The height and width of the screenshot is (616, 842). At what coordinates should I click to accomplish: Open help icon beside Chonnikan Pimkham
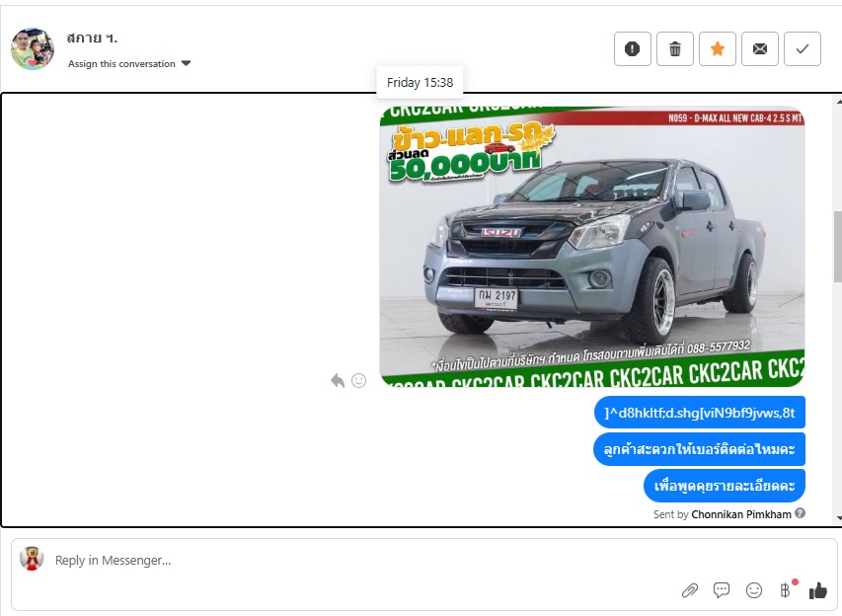[800, 513]
